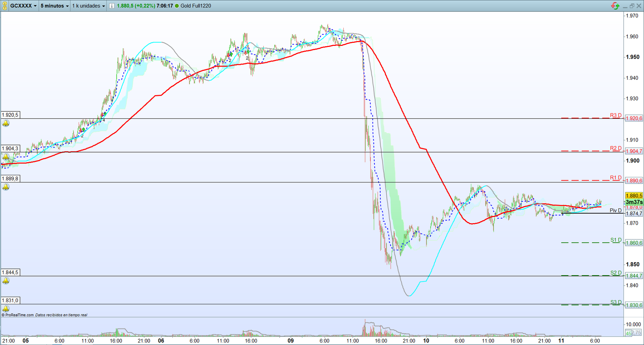Viewport: 644px width, 345px height.
Task: Click the green 45 volume value tag
Action: [628, 333]
